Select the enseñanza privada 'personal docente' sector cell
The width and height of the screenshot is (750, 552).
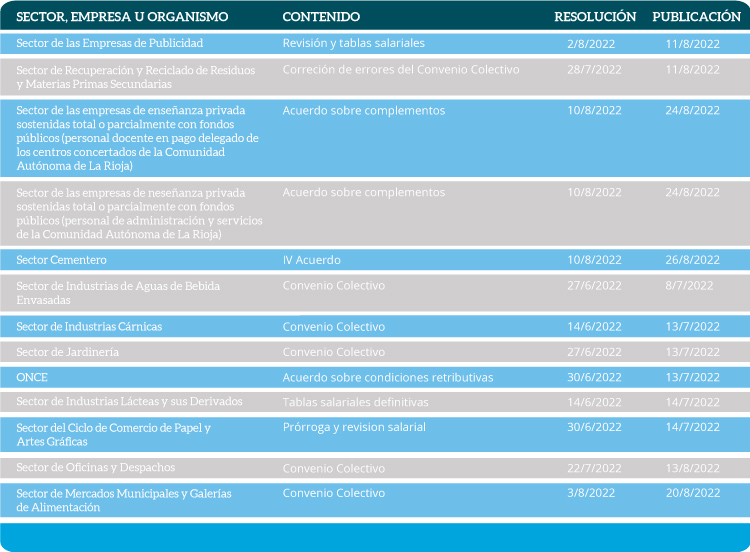137,138
